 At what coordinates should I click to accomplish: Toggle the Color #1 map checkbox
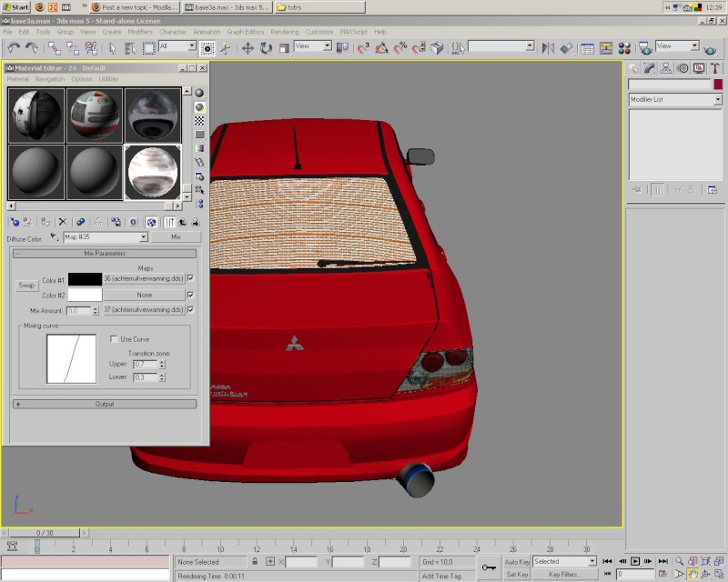tap(190, 278)
